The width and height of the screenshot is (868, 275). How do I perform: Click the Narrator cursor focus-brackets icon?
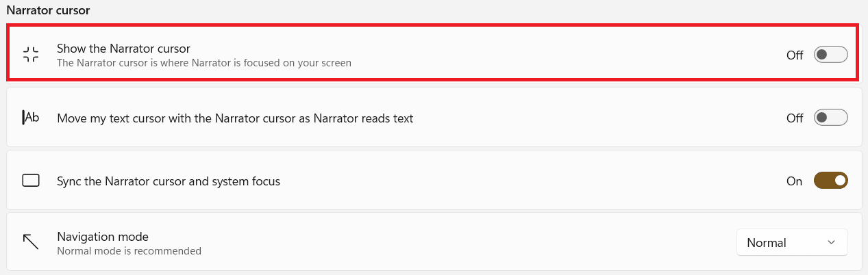pos(31,55)
